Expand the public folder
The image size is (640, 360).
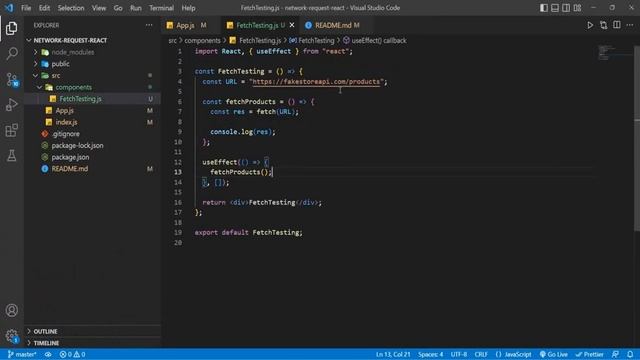(x=92, y=64)
